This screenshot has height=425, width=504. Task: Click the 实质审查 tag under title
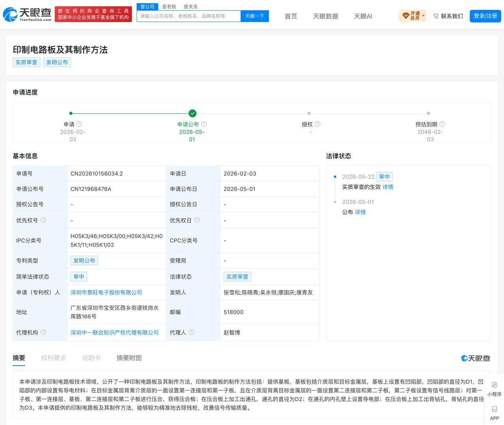(26, 62)
